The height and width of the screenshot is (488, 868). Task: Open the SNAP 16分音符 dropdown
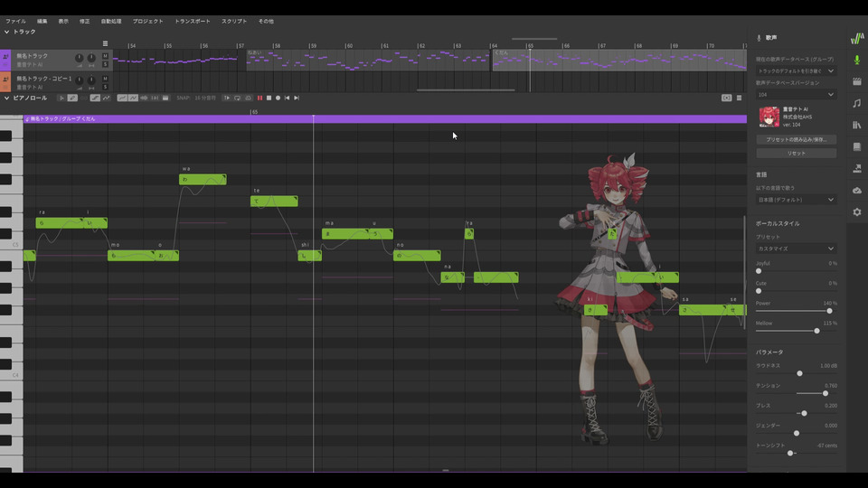click(x=205, y=98)
